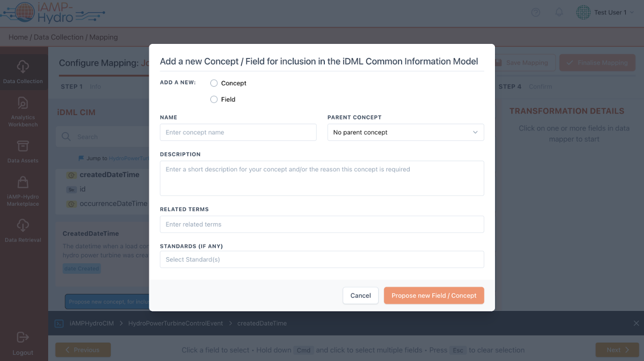Open Data Collection in the sidebar
This screenshot has height=361, width=644.
23,72
